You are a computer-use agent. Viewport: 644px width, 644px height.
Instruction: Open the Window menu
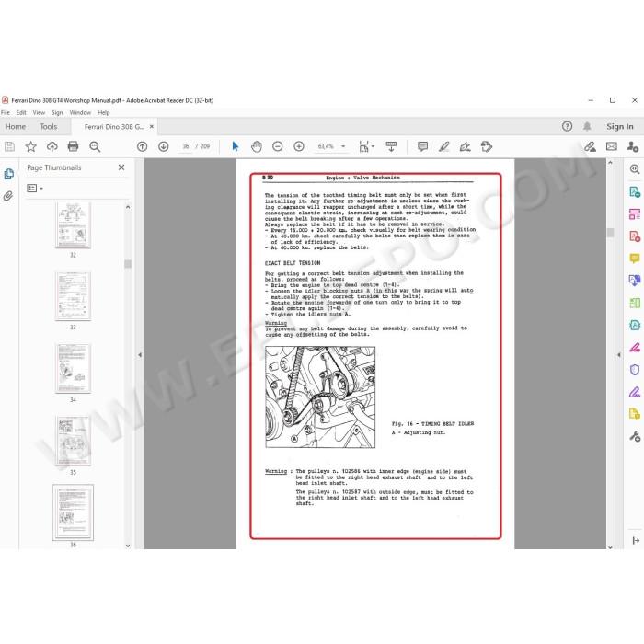tap(80, 112)
